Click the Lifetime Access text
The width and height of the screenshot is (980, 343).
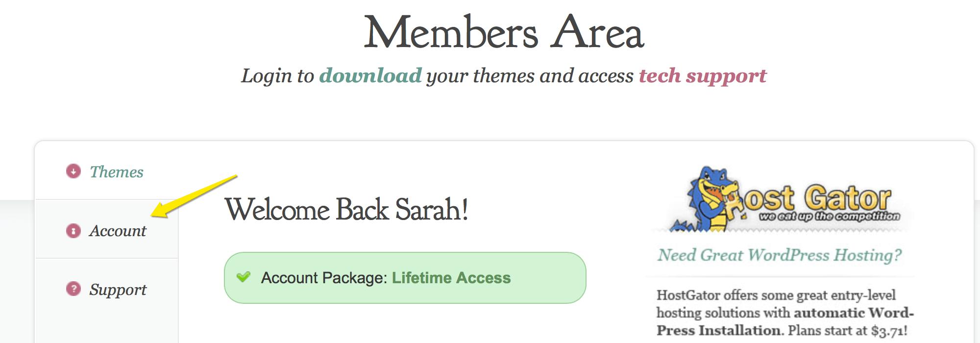[451, 278]
